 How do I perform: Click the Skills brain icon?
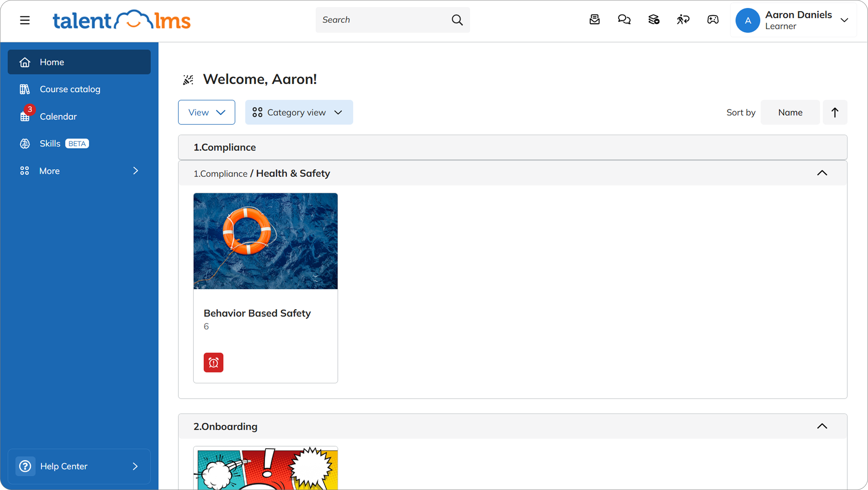point(25,143)
